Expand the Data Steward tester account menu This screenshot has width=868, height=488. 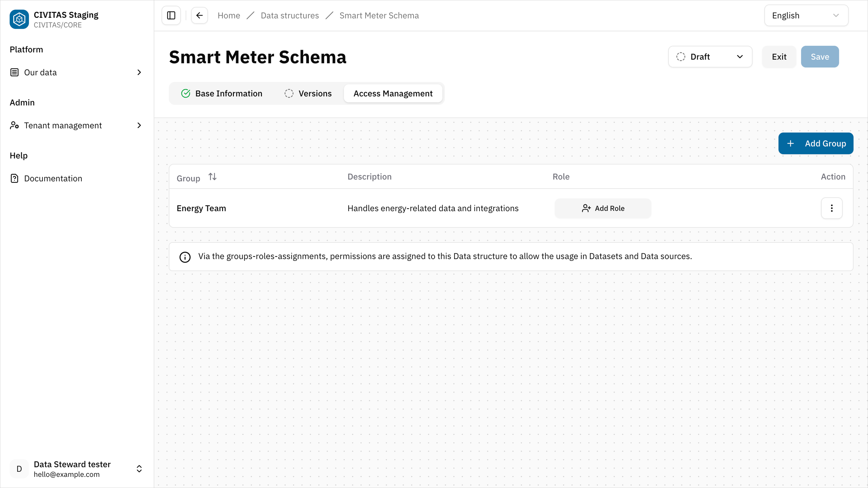pos(139,468)
